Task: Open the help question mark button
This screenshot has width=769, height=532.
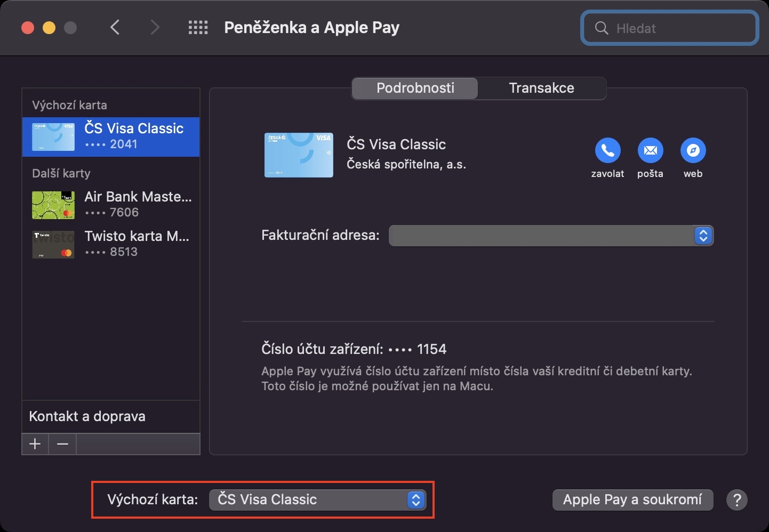Action: point(736,500)
